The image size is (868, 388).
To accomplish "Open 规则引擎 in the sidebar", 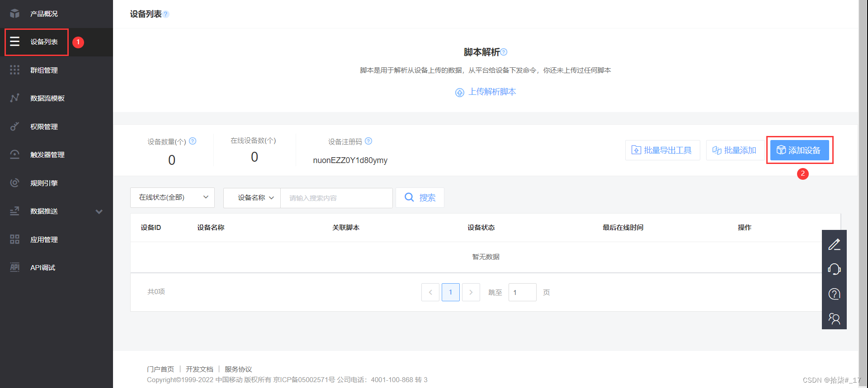I will [x=44, y=183].
